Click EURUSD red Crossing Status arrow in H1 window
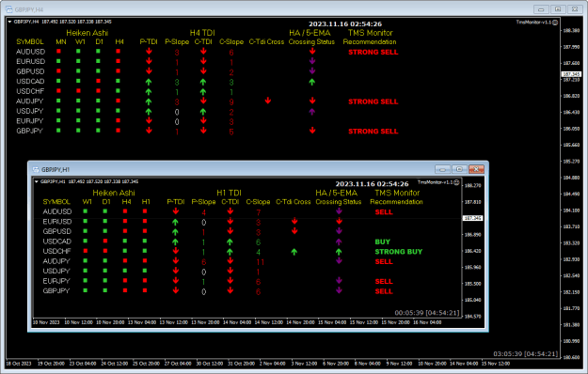588x374 pixels. tap(339, 221)
